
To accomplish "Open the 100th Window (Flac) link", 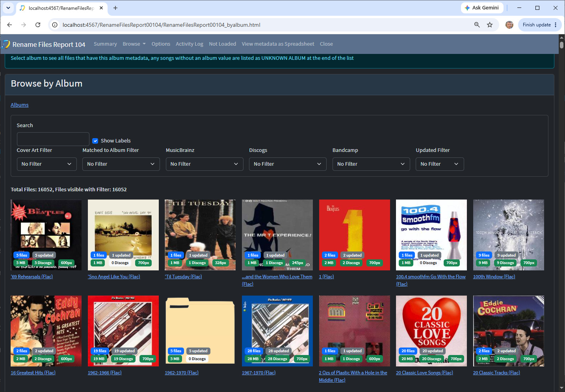I will pos(494,277).
